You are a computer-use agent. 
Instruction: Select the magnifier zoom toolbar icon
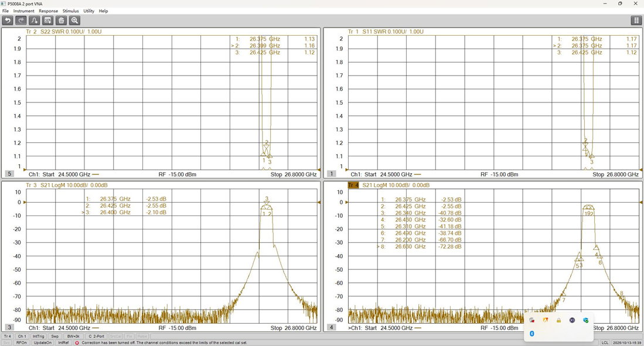(75, 20)
